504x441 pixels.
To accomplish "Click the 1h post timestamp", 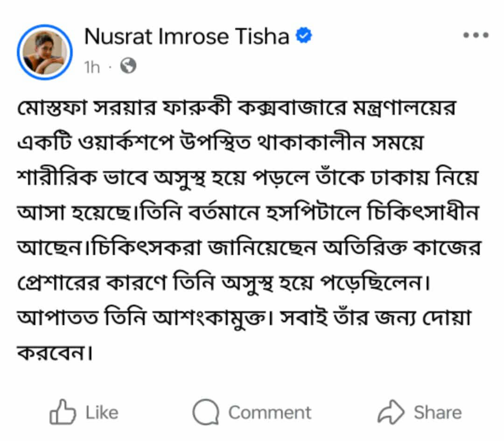I will click(x=92, y=68).
